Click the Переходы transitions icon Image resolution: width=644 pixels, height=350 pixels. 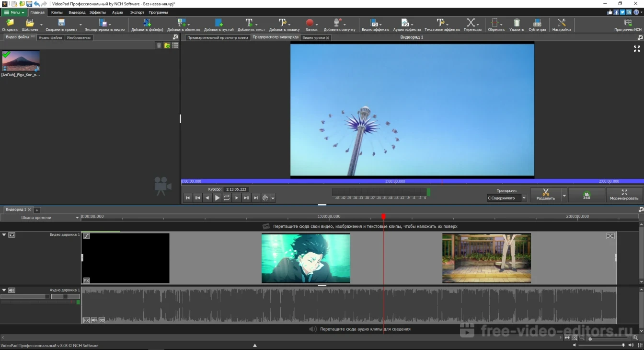[471, 23]
